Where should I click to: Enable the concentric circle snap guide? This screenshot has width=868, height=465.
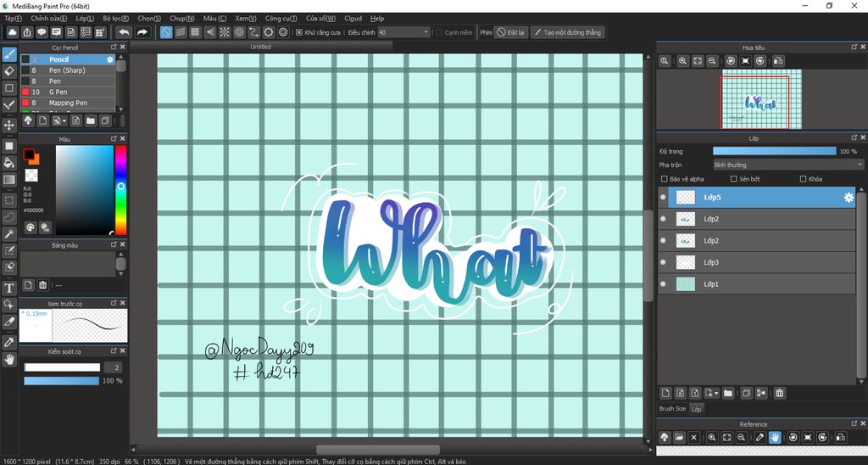point(239,32)
